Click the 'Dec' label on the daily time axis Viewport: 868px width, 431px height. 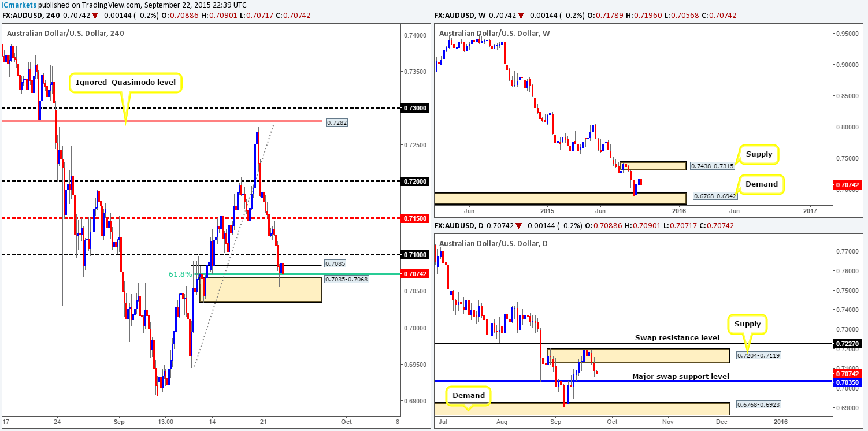(721, 421)
